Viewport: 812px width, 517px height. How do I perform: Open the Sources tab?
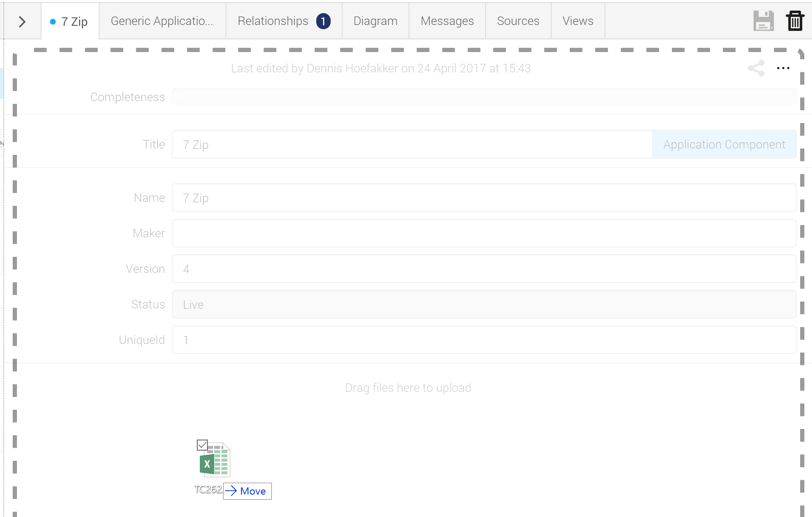click(x=518, y=21)
